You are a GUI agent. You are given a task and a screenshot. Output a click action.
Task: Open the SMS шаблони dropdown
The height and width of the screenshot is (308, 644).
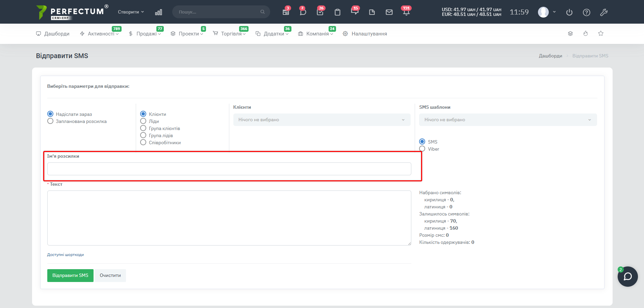tap(508, 120)
